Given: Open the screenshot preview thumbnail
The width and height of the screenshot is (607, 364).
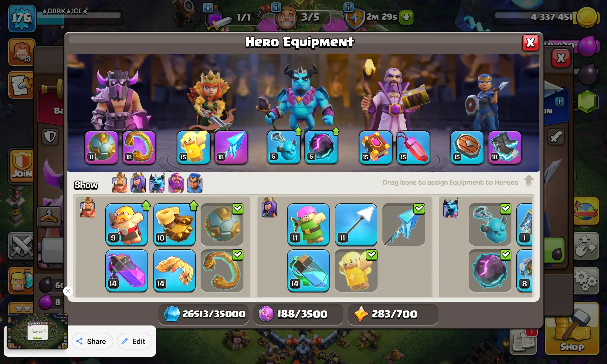Looking at the screenshot, I should [38, 331].
